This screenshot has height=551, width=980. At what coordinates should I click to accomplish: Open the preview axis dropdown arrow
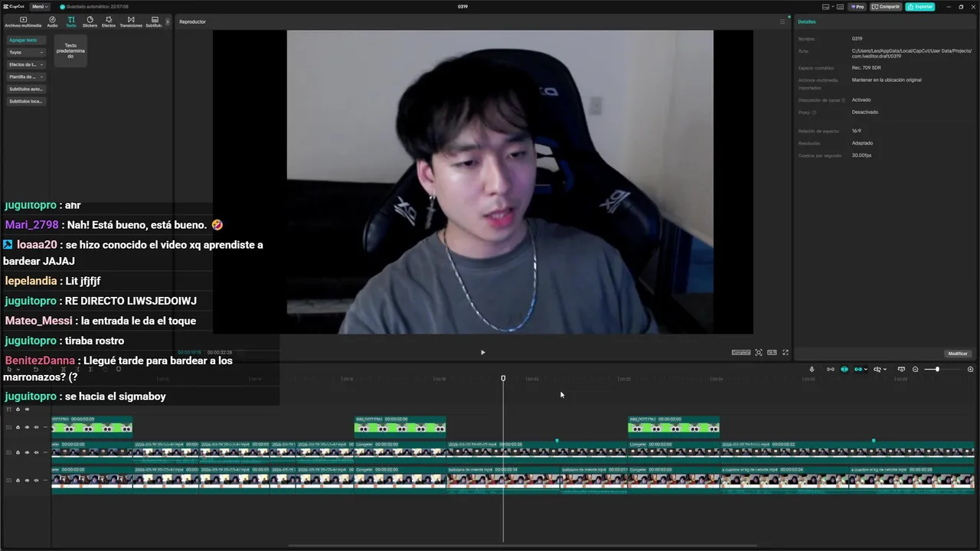coord(885,370)
